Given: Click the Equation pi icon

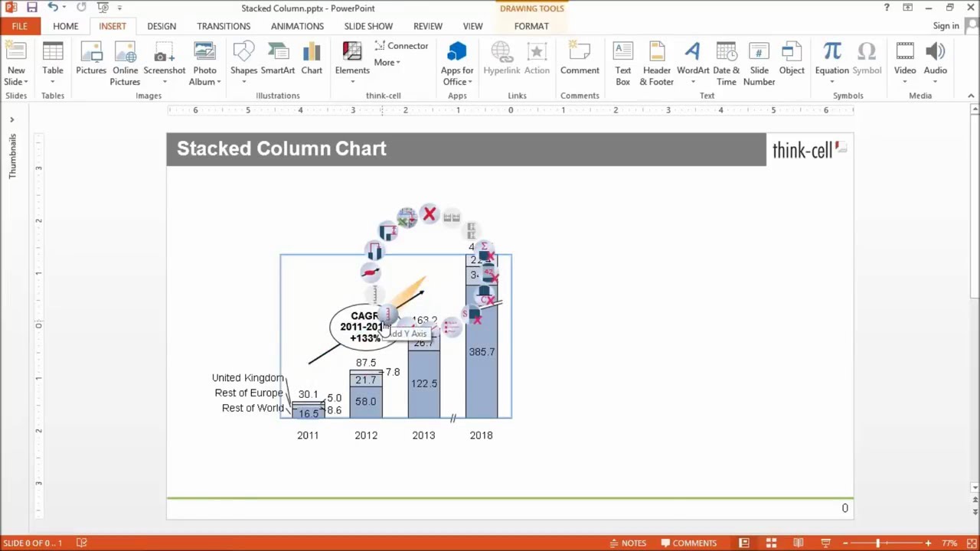Looking at the screenshot, I should (x=831, y=53).
